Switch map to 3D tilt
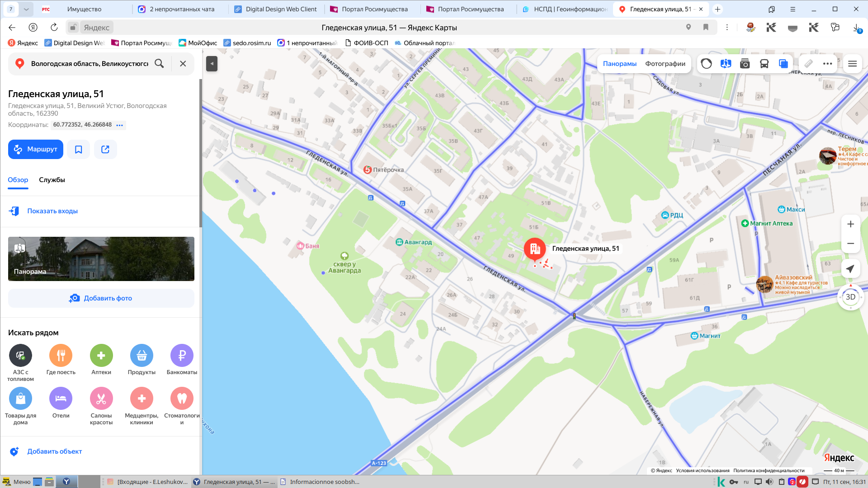The image size is (868, 488). click(850, 297)
